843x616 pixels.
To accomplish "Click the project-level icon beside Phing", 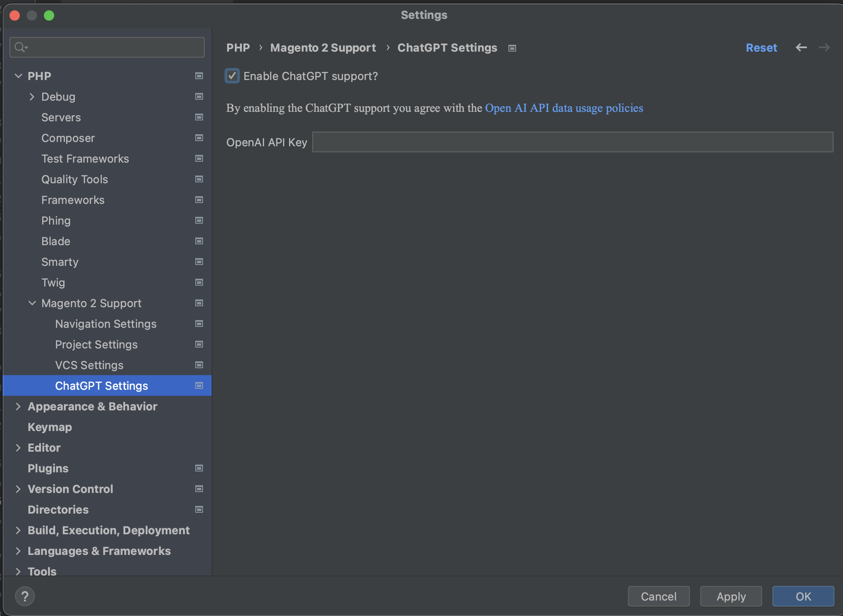I will [199, 220].
